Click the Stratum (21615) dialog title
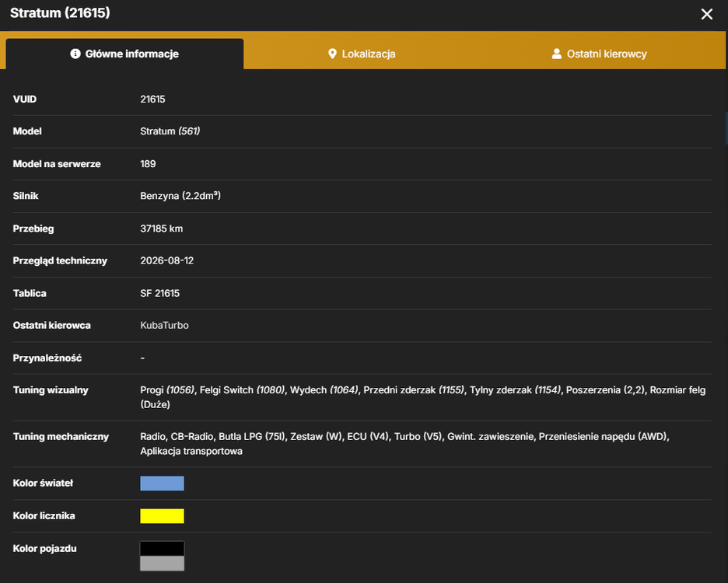 pyautogui.click(x=61, y=13)
